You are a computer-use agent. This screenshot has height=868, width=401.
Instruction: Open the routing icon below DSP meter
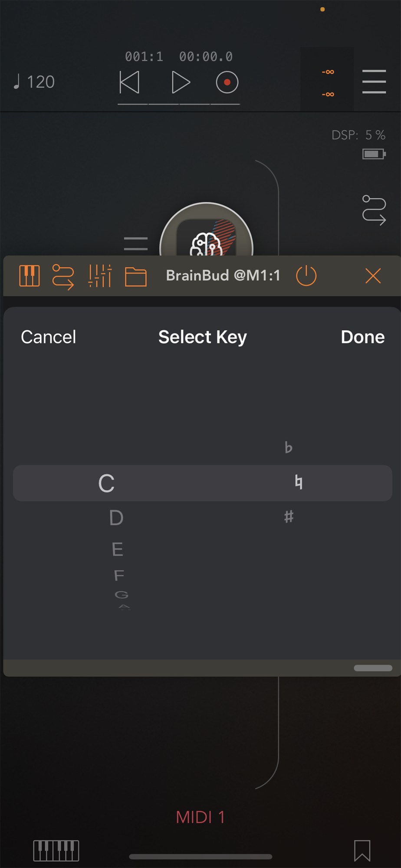point(374,210)
